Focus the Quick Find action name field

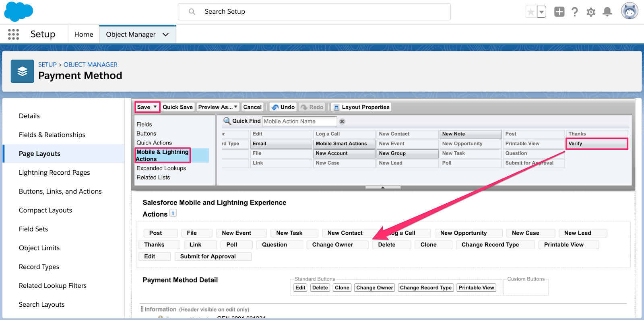[x=299, y=121]
